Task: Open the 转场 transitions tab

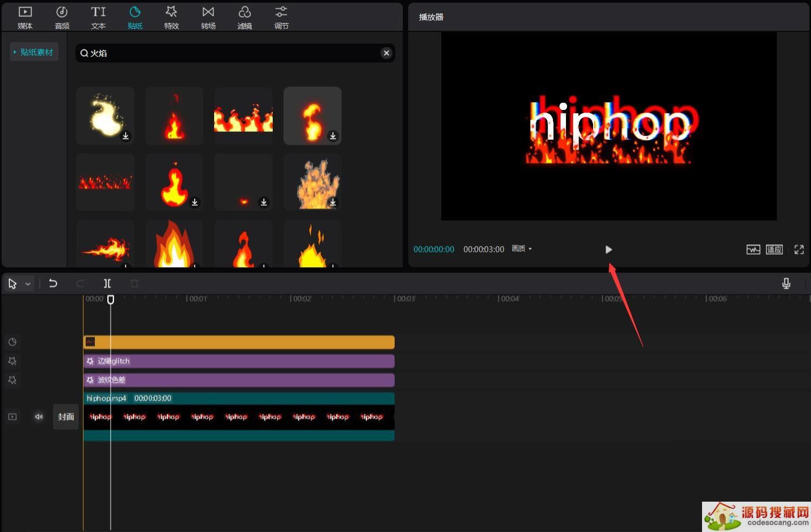Action: (208, 17)
